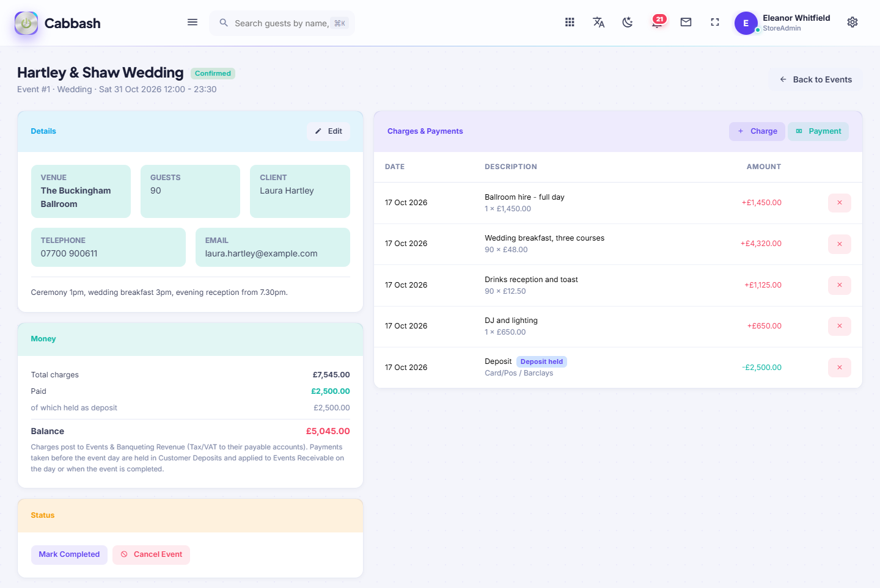Remove the DJ and lighting charge
Viewport: 880px width, 588px height.
pyautogui.click(x=840, y=326)
